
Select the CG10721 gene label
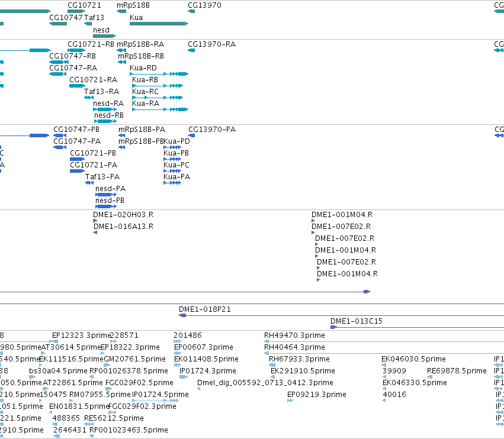point(84,5)
